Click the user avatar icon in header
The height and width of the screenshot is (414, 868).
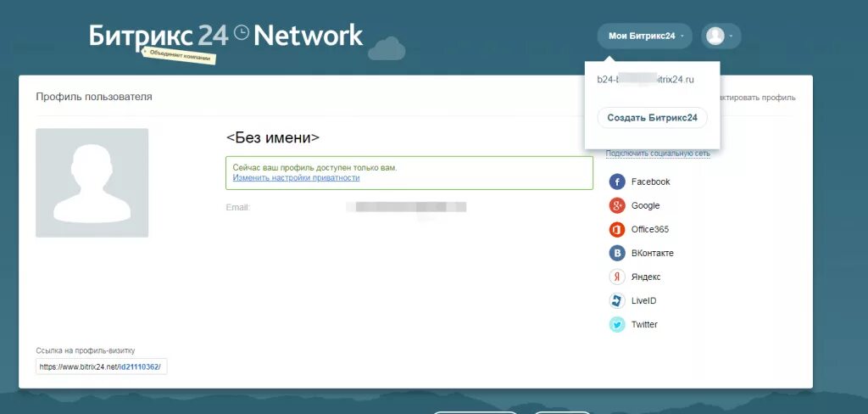715,36
